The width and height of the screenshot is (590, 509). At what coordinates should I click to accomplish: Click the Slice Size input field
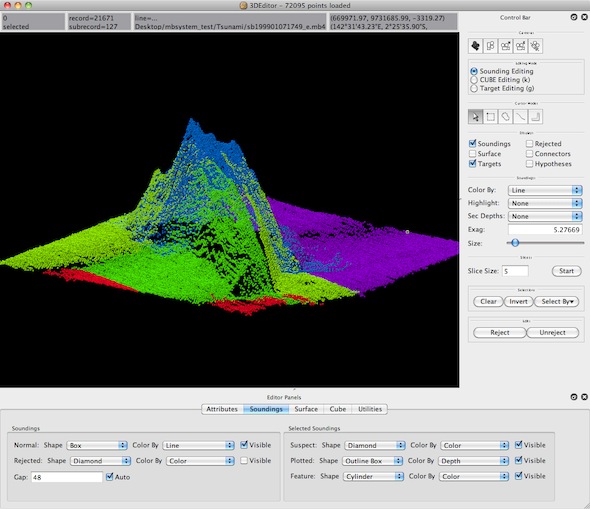[515, 271]
